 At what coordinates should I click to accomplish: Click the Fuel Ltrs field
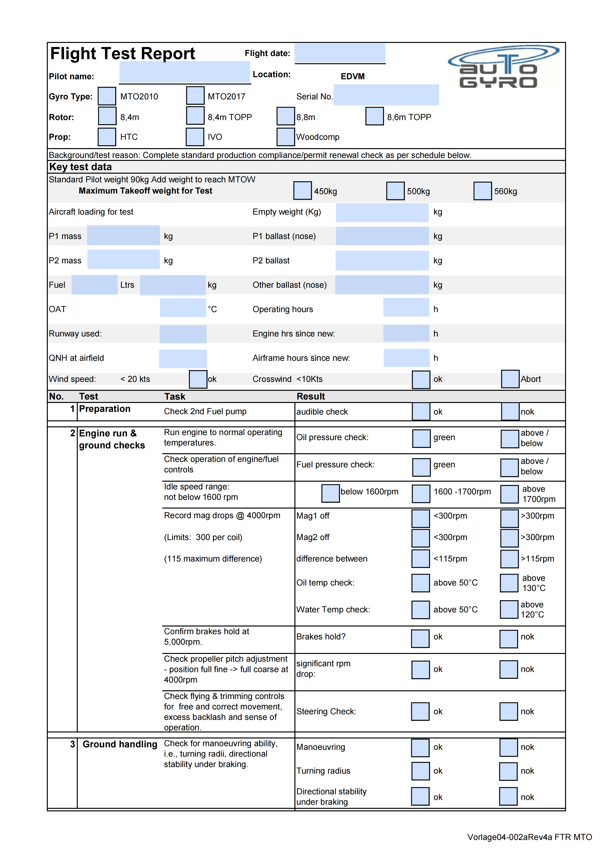95,285
